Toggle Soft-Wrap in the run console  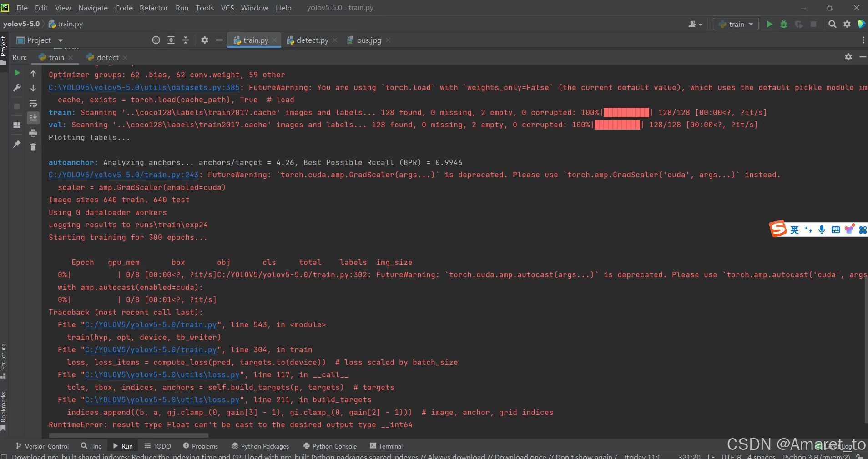pyautogui.click(x=33, y=103)
